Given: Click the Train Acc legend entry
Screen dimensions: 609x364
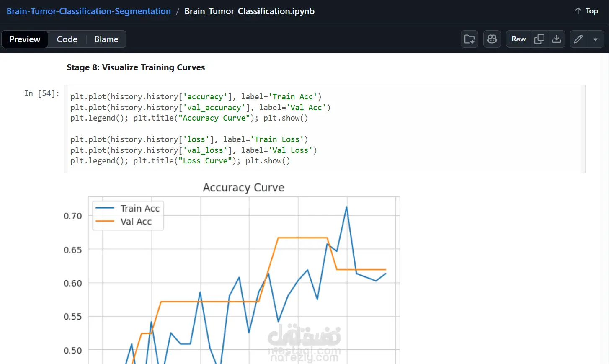Looking at the screenshot, I should coord(128,208).
